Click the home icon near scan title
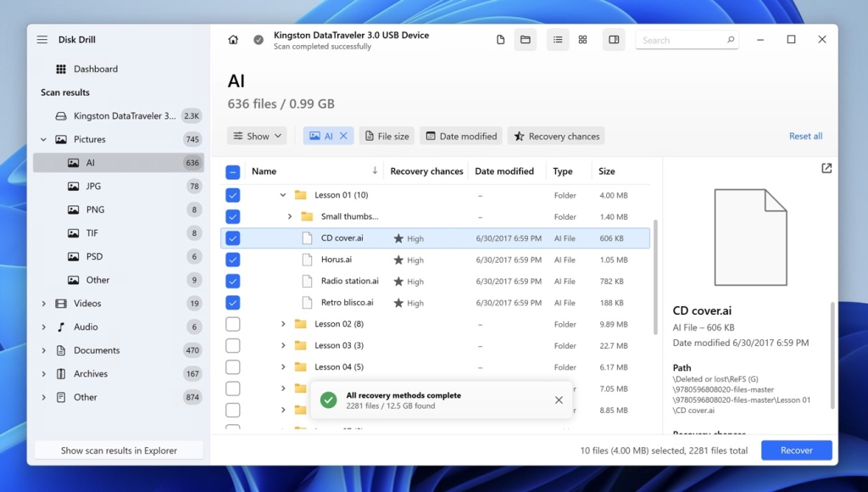Screen dimensions: 868x492 click(x=233, y=39)
